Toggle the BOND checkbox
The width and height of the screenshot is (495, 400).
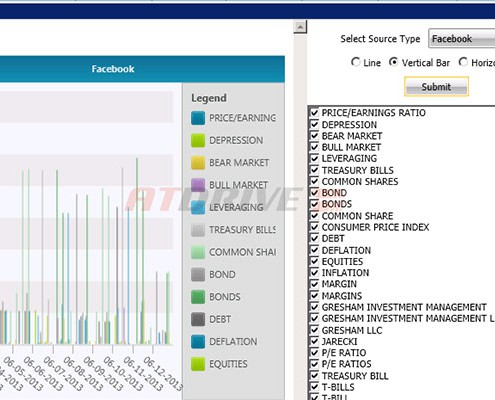coord(314,192)
